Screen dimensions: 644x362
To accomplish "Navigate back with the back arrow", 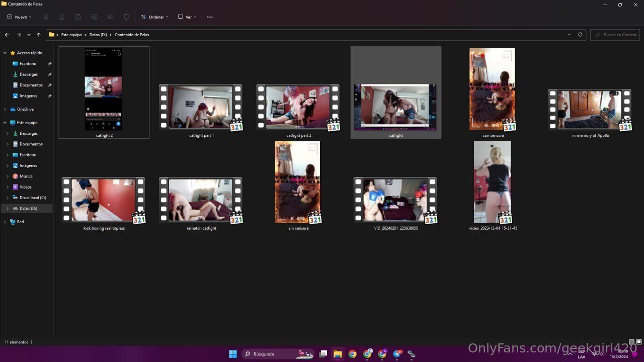I will 7,35.
